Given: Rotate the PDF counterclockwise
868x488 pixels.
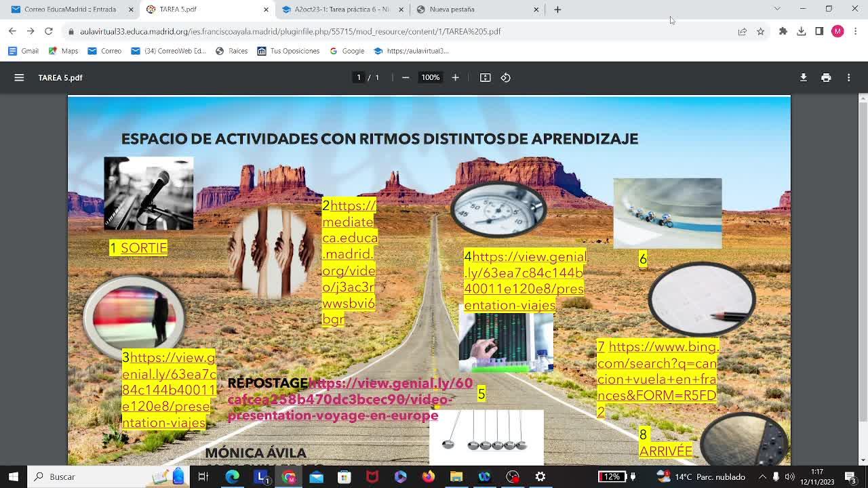Looking at the screenshot, I should pos(506,77).
